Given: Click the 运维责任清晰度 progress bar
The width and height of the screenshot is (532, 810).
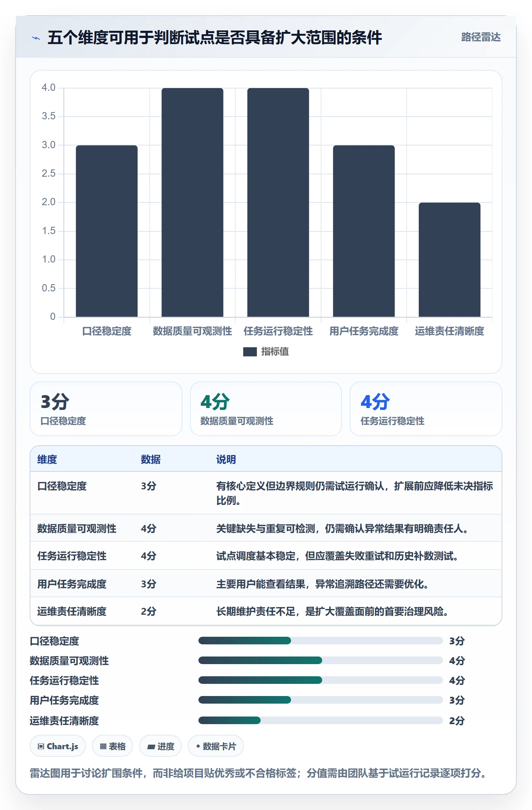Looking at the screenshot, I should tap(321, 720).
